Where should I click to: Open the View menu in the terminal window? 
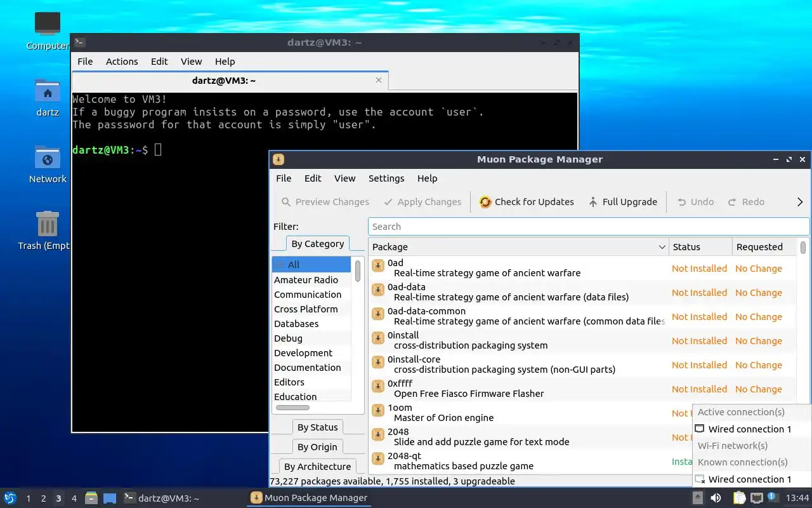click(191, 62)
